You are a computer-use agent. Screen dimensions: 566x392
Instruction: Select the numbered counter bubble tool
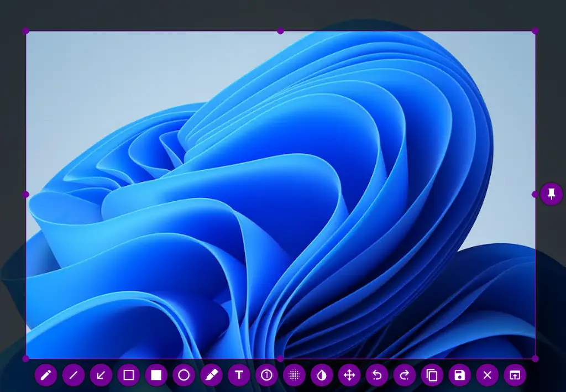pos(266,375)
